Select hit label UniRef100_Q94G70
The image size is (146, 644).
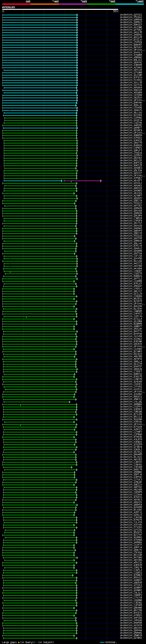tap(131, 110)
